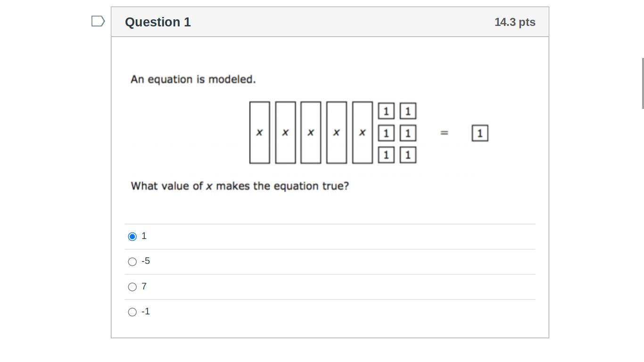The width and height of the screenshot is (644, 362).
Task: Click the page scrollbar on the right
Action: point(643,84)
